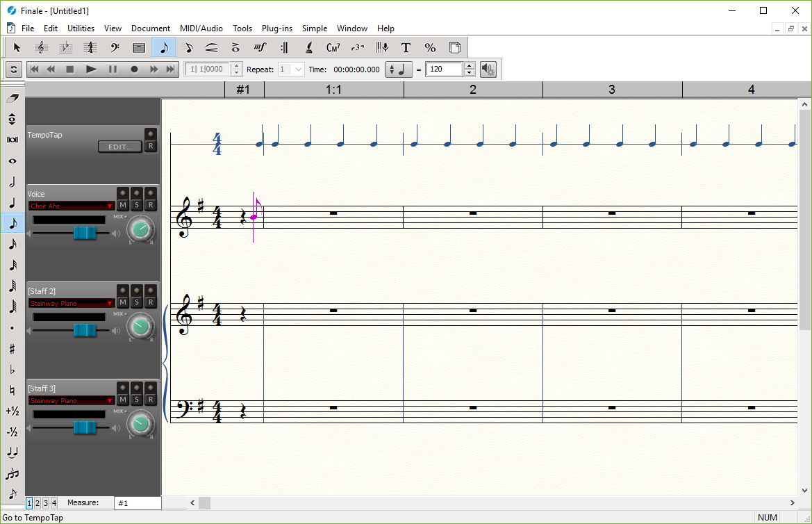This screenshot has width=812, height=524.
Task: Solo Staff 3
Action: (x=137, y=400)
